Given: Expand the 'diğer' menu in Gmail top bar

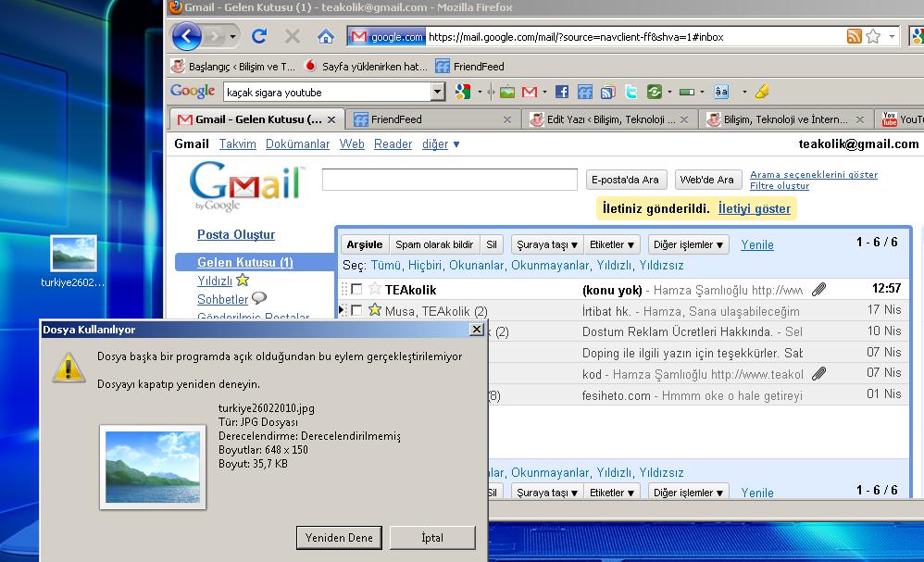Looking at the screenshot, I should point(441,144).
